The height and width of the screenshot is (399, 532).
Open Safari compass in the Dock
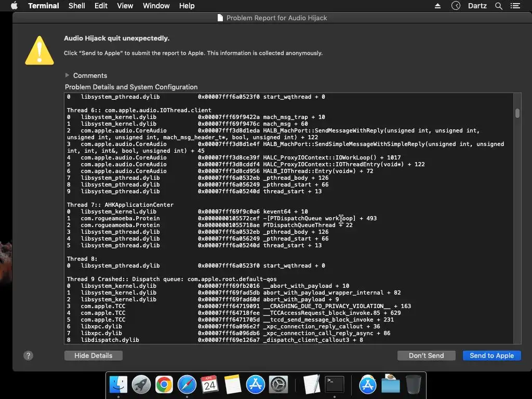(187, 385)
